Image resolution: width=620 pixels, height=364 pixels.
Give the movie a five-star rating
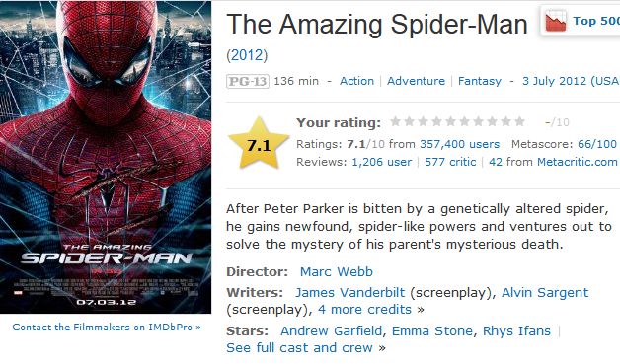pos(450,121)
